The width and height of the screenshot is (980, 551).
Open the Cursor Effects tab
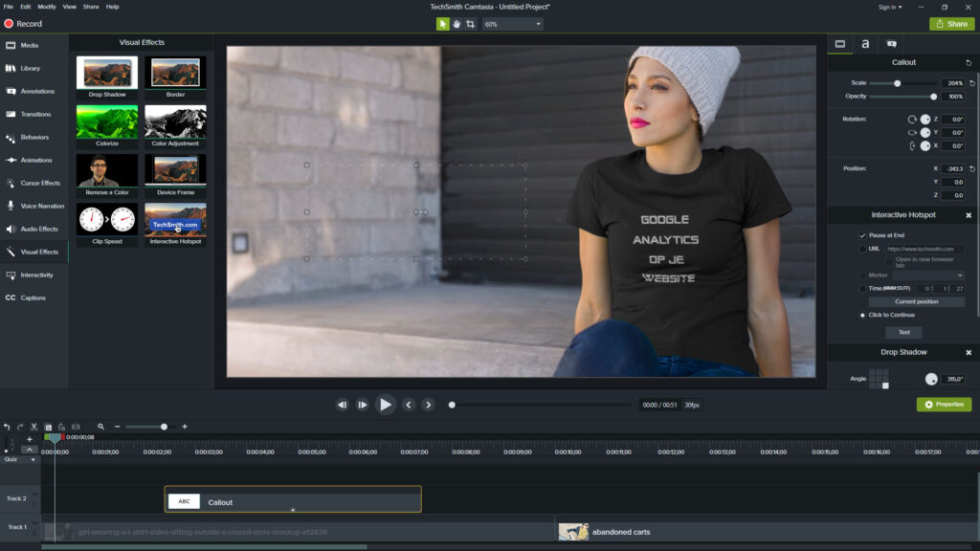coord(40,183)
